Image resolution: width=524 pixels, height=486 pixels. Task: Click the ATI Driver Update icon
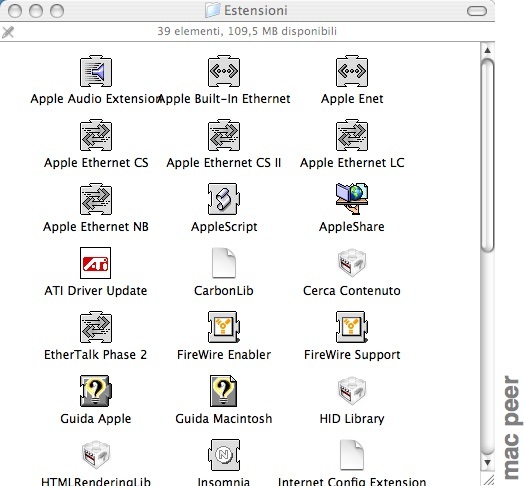click(96, 263)
